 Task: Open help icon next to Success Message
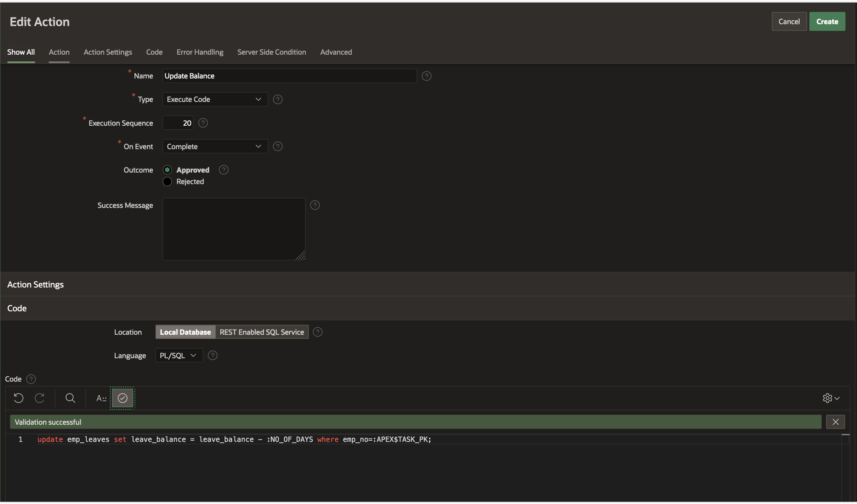(x=315, y=205)
